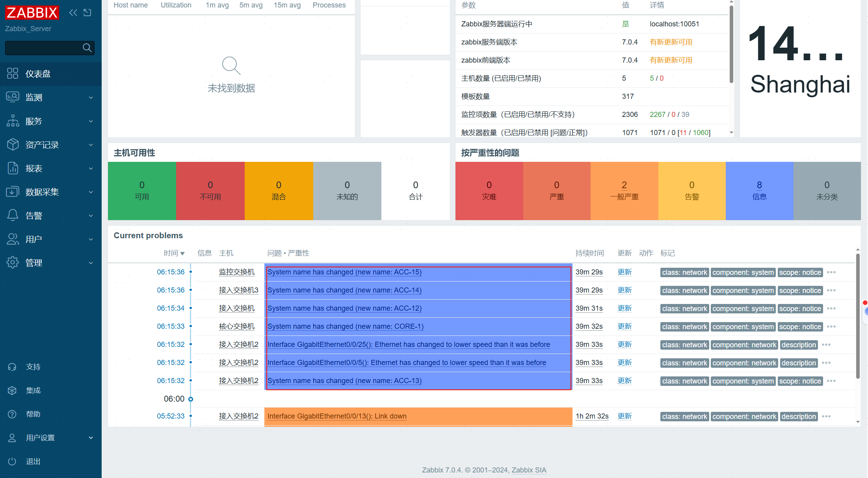Click the ZABBIX logo
Screen dimensions: 868x478
(x=32, y=13)
